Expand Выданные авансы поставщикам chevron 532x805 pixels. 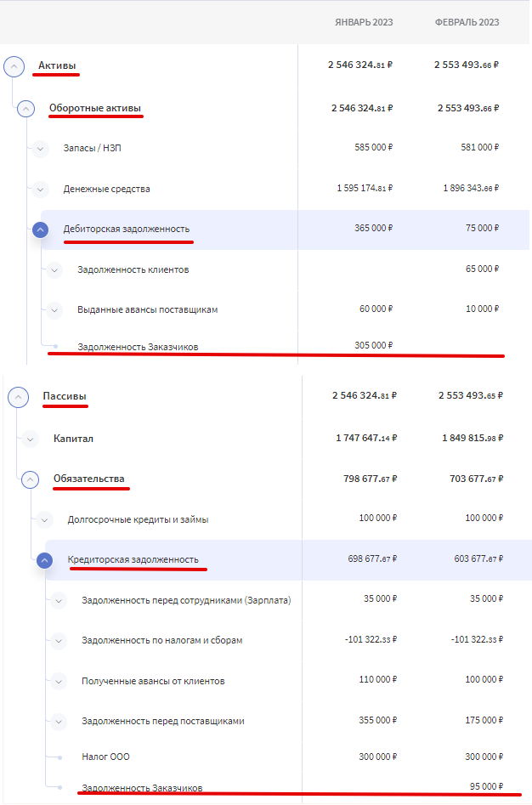[54, 310]
